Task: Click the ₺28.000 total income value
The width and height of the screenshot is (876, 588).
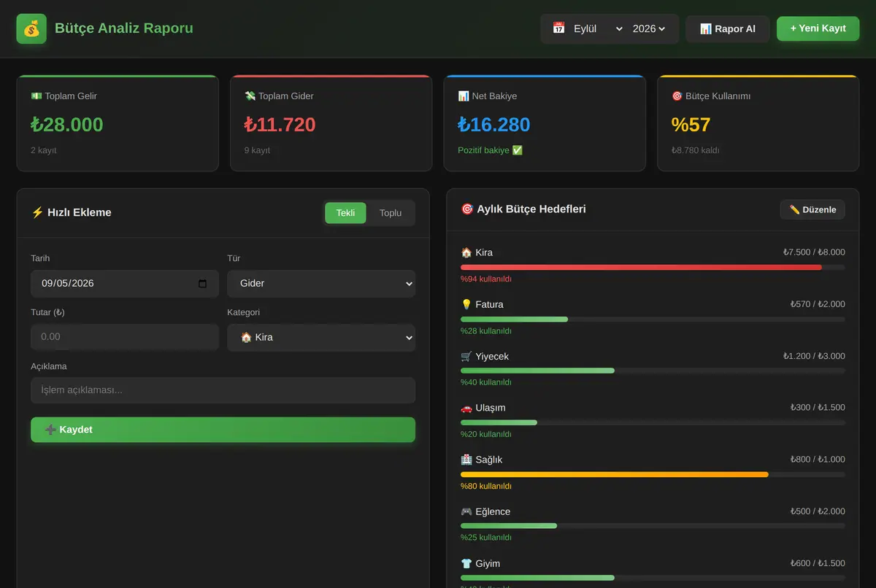Action: 67,125
